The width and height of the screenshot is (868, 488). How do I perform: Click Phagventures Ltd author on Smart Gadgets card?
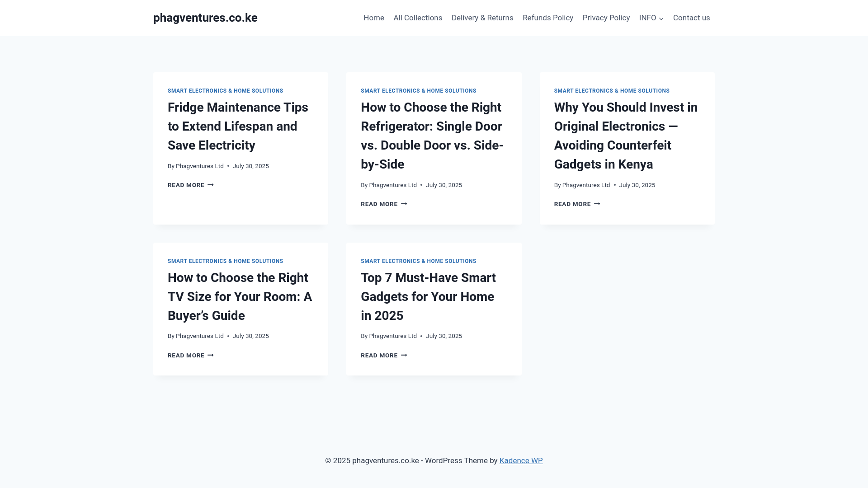pyautogui.click(x=393, y=336)
